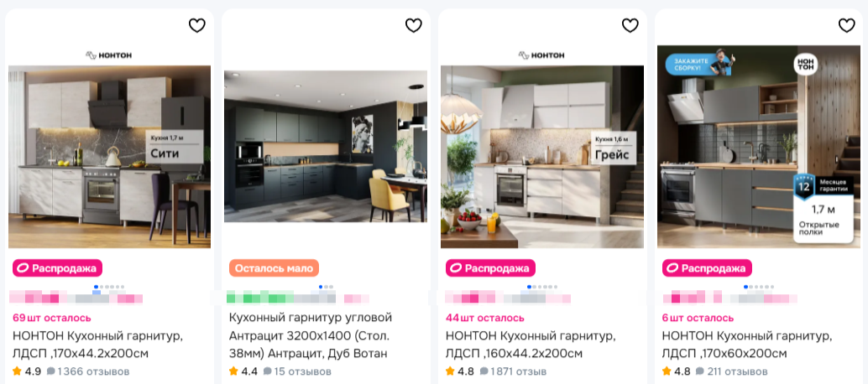This screenshot has width=868, height=384.
Task: Click the 4.9 star rating icon
Action: coord(17,371)
